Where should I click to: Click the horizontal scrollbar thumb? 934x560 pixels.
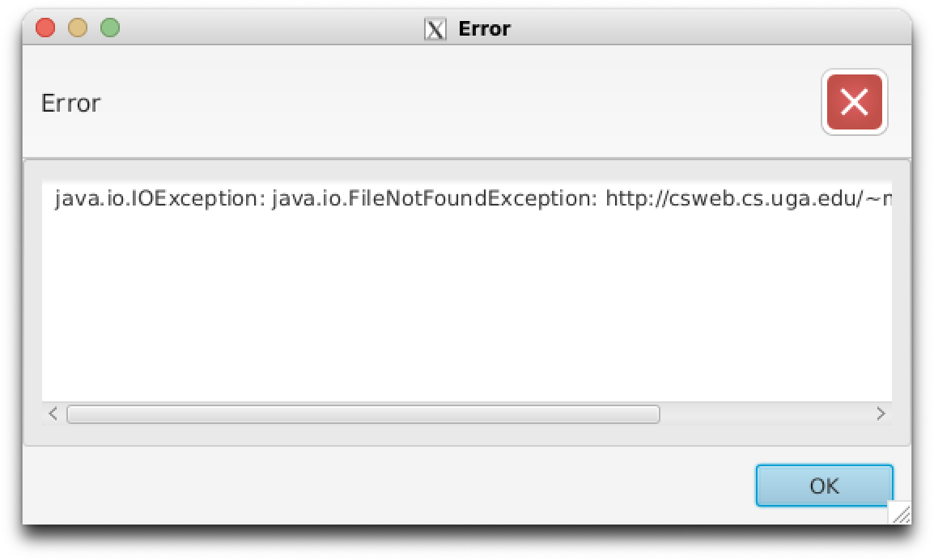point(364,414)
